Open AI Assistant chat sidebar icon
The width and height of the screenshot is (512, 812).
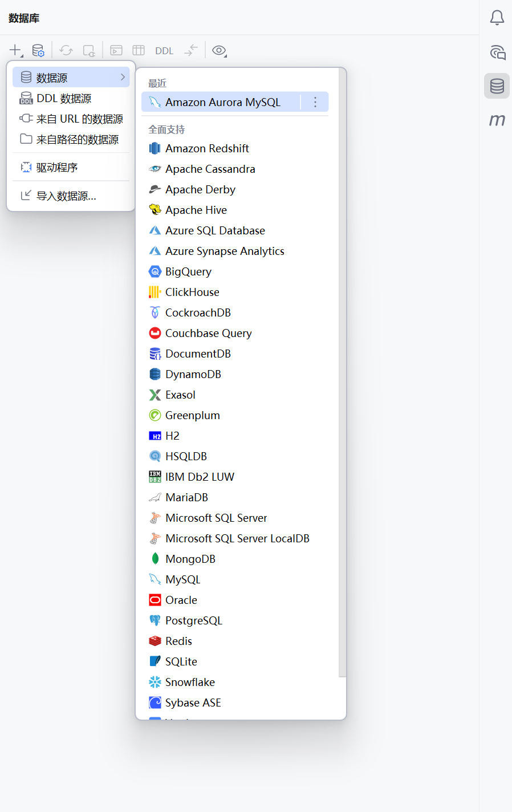pyautogui.click(x=497, y=52)
